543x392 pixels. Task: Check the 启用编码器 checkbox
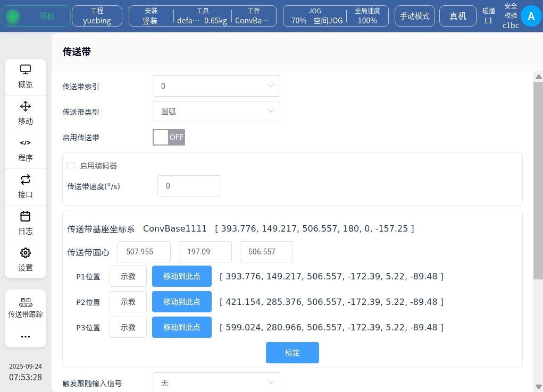[x=71, y=166]
